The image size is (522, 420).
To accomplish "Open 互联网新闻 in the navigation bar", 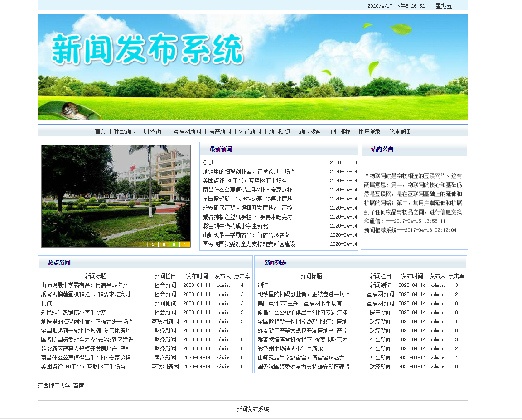I will click(187, 131).
